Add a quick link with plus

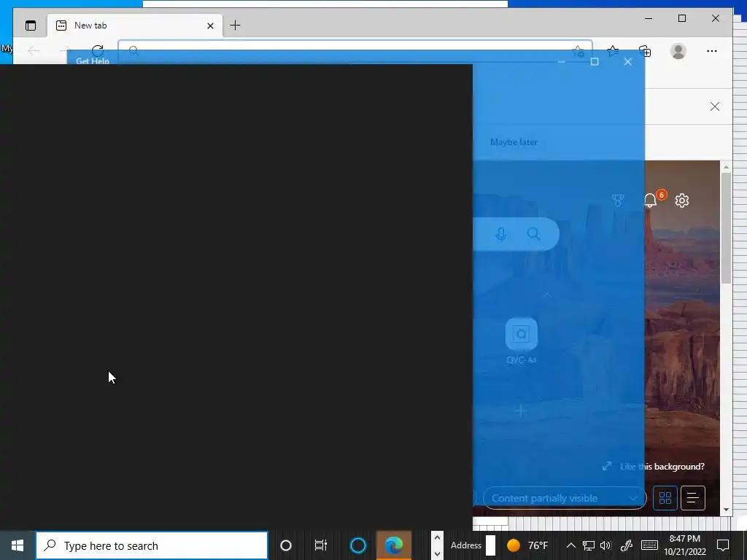tap(521, 411)
